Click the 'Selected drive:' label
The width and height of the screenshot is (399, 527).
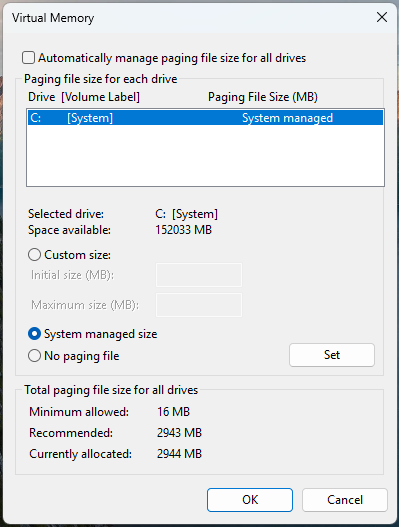(66, 214)
